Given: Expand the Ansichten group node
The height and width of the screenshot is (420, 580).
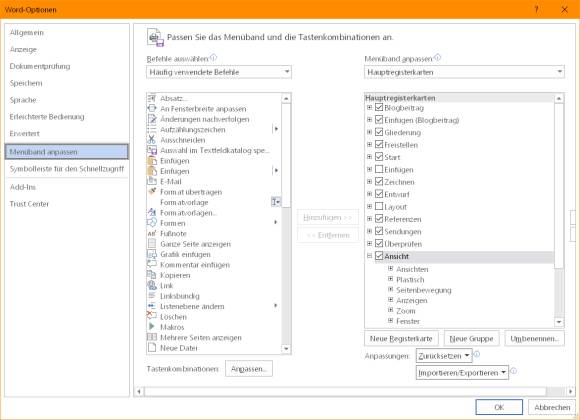Looking at the screenshot, I should click(391, 269).
